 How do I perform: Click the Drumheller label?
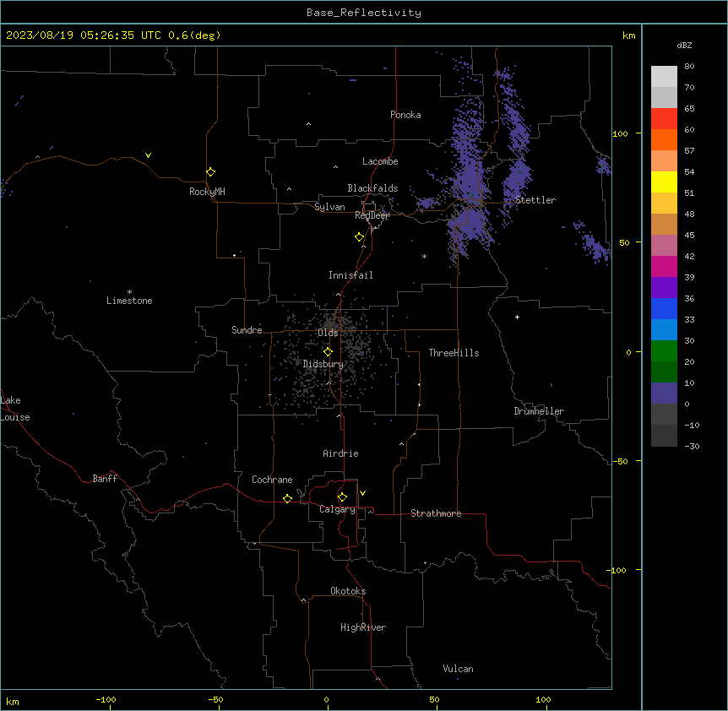click(539, 411)
